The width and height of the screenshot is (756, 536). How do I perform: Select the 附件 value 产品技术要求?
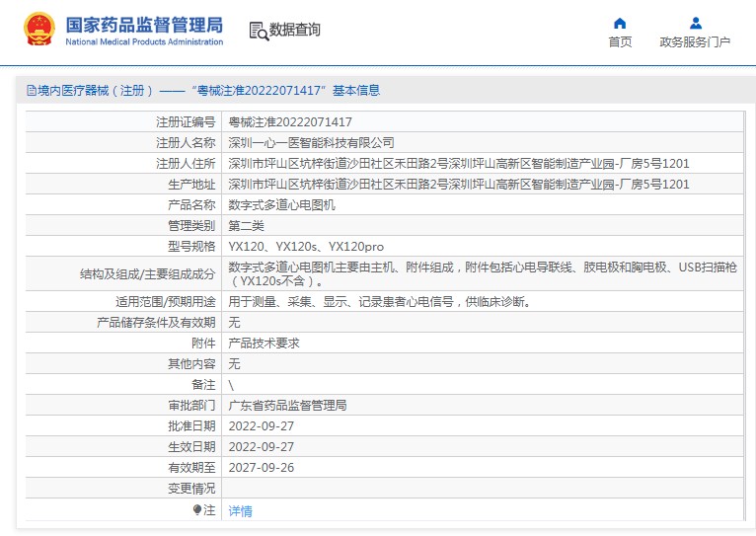click(265, 344)
